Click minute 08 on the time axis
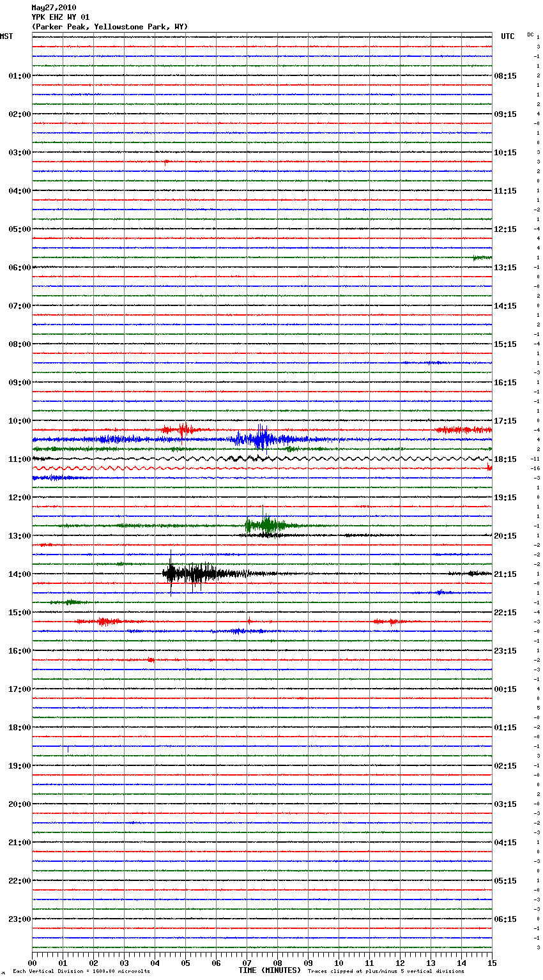543x980 pixels. coord(277,963)
